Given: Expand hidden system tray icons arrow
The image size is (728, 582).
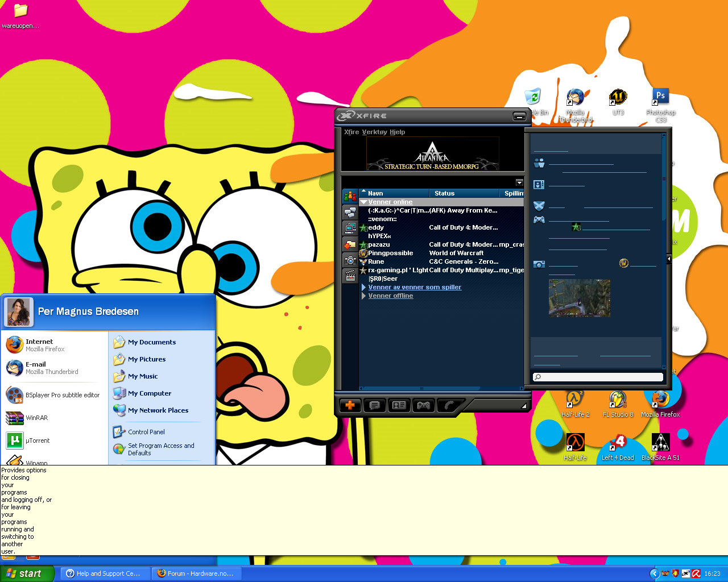Looking at the screenshot, I should pos(655,573).
